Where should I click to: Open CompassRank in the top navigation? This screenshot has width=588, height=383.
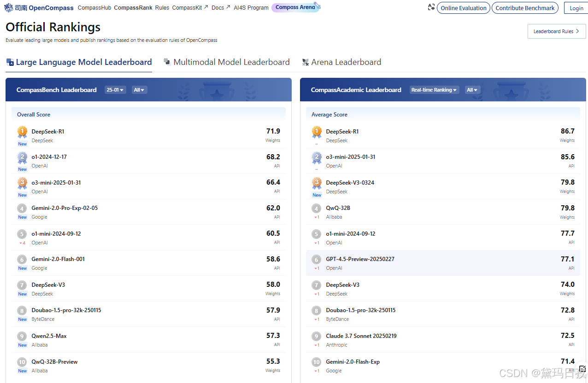133,8
